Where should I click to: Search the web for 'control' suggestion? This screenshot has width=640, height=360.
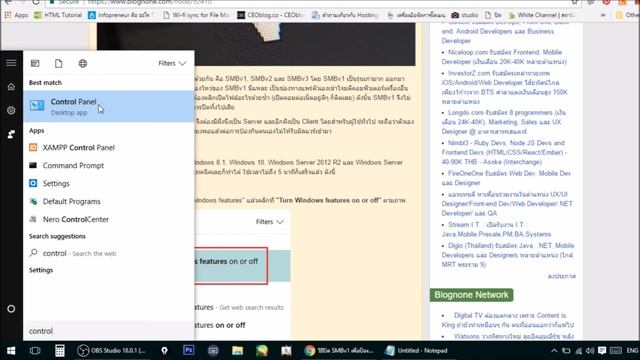pyautogui.click(x=109, y=253)
